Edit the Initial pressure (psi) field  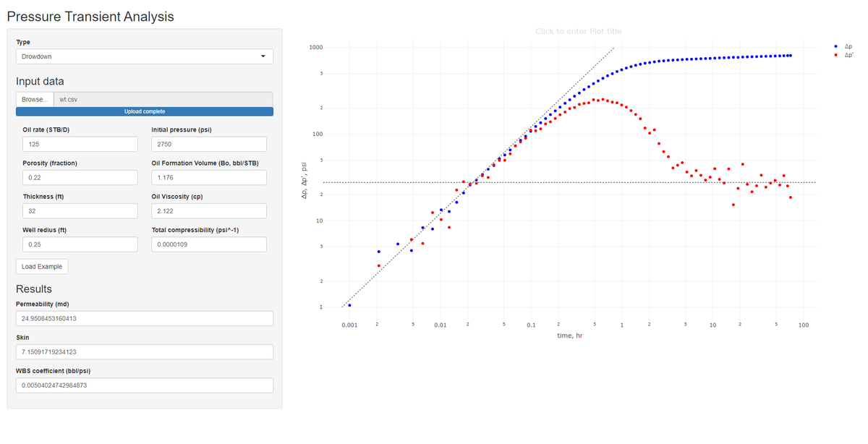pyautogui.click(x=209, y=145)
